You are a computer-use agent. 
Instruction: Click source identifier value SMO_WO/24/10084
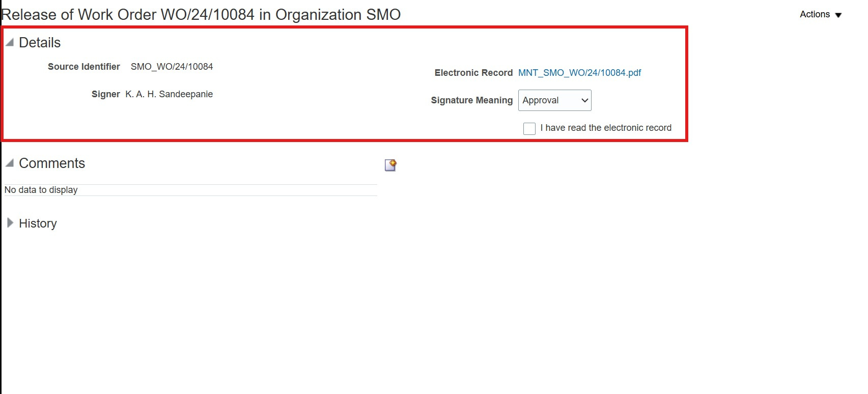coord(172,67)
